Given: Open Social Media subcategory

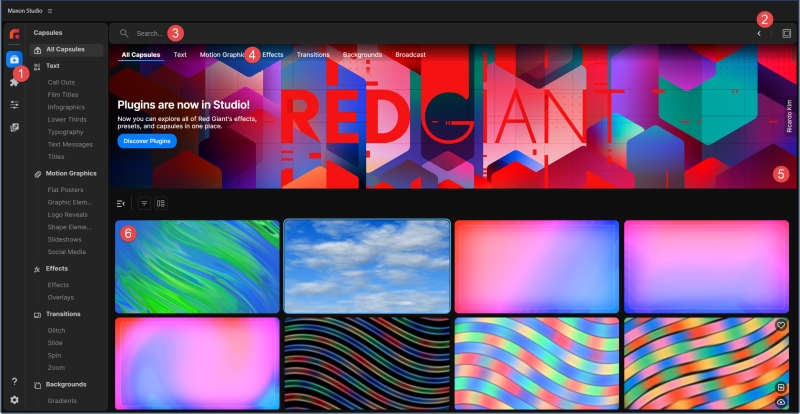Looking at the screenshot, I should click(66, 252).
